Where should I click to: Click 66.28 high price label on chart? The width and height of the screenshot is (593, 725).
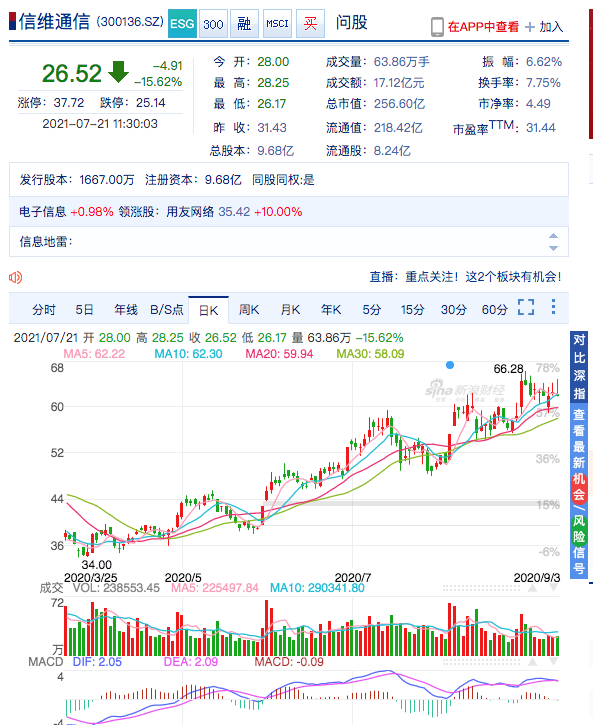(508, 369)
